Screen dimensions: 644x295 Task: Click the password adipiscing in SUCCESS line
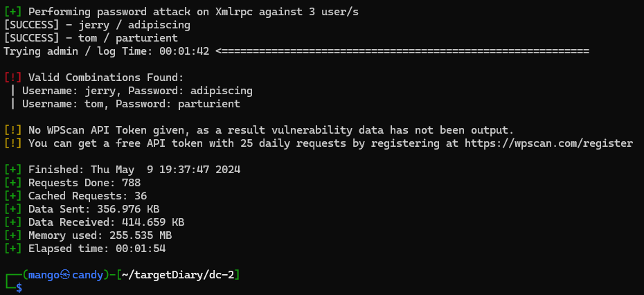coord(159,25)
